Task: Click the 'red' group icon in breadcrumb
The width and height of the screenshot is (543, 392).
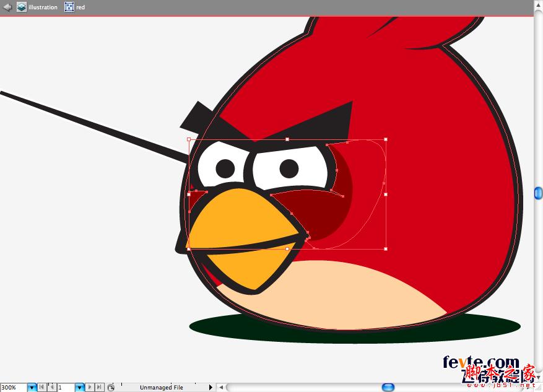Action: (x=69, y=7)
